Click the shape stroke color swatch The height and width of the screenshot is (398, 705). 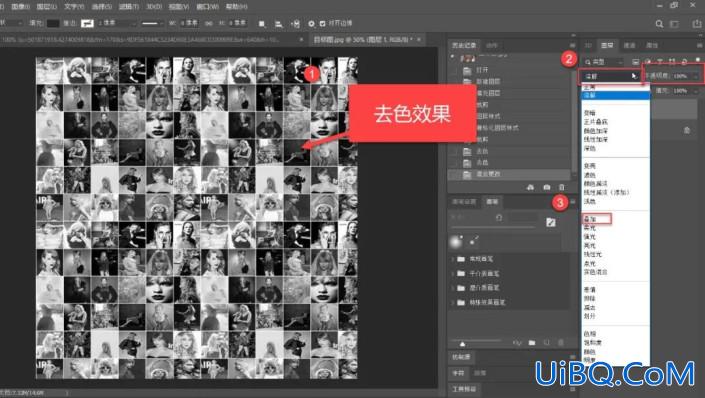pyautogui.click(x=87, y=23)
